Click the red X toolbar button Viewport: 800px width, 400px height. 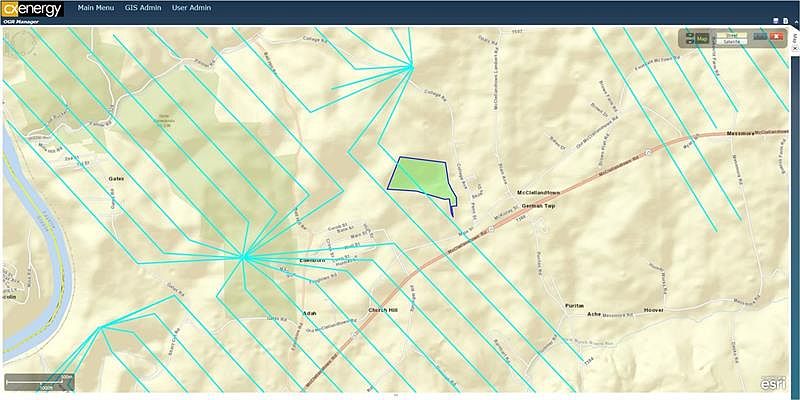[777, 36]
